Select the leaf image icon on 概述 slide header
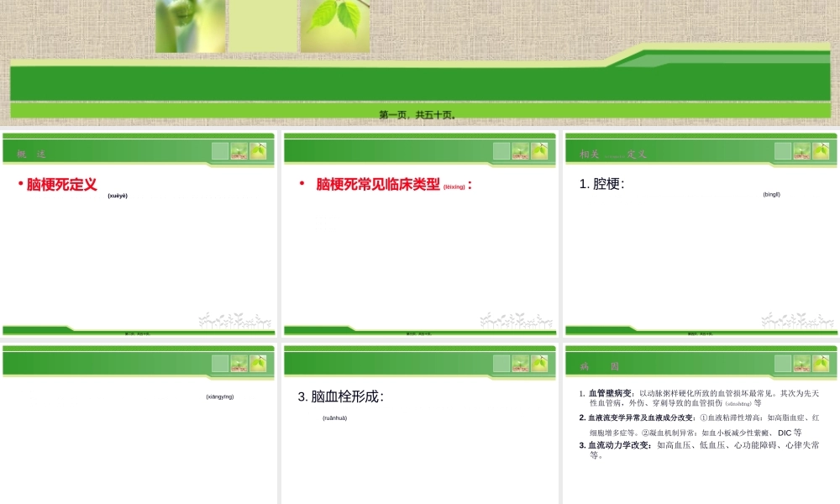The image size is (840, 504). click(x=258, y=151)
